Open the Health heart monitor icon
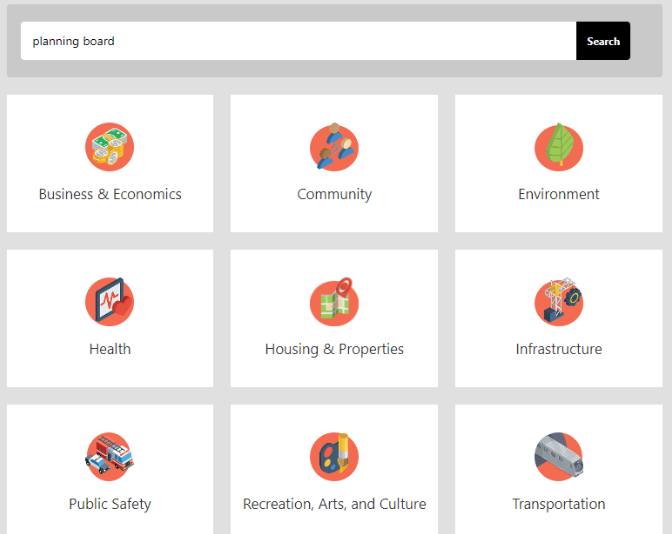672x534 pixels. [x=110, y=302]
